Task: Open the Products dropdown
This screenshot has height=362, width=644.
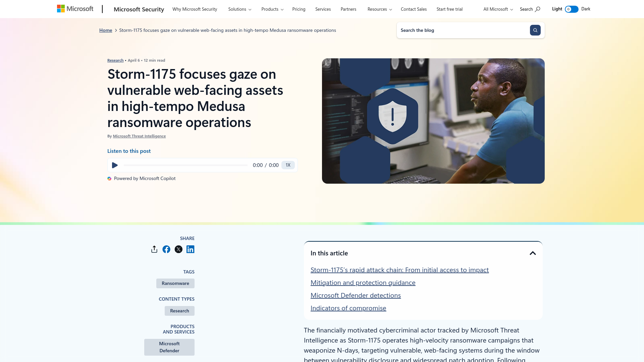Action: pyautogui.click(x=272, y=9)
